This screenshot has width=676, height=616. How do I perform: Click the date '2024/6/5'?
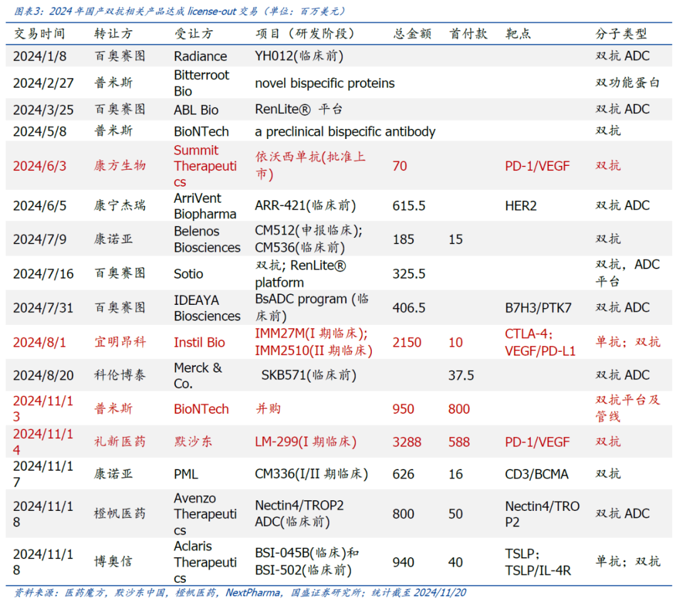click(39, 205)
